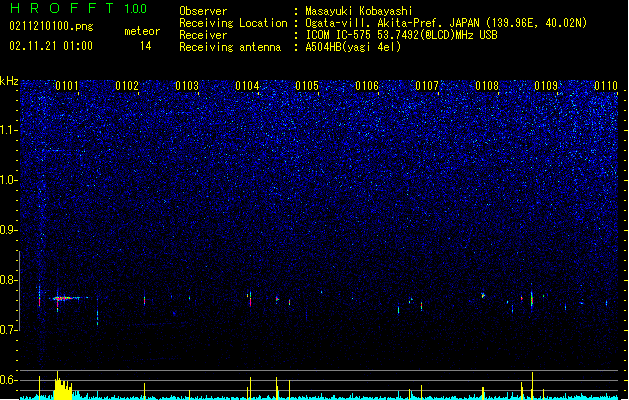The width and height of the screenshot is (629, 400).
Task: Click antenna value A504HB(yagi 4el)
Action: pos(353,47)
